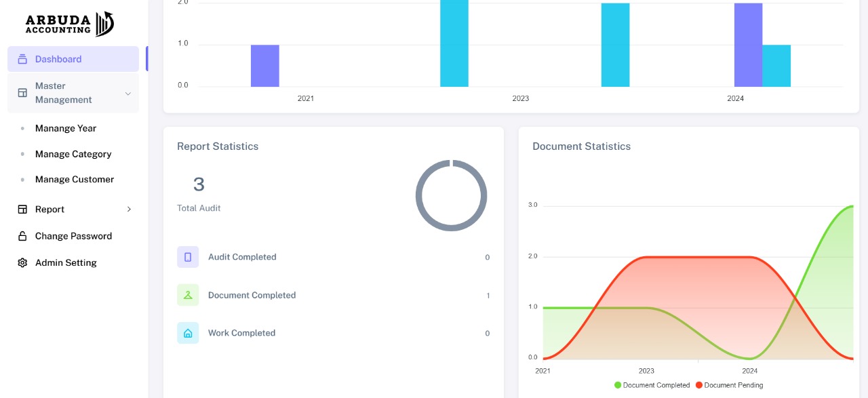Click the Admin Setting gear icon
This screenshot has height=398, width=868.
click(22, 262)
